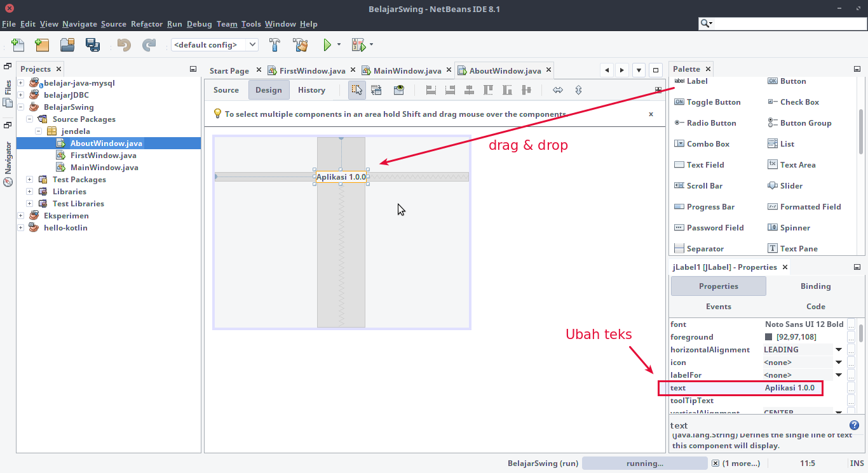Click the foreground color swatch
Screen dimensions: 868x473
(x=768, y=337)
